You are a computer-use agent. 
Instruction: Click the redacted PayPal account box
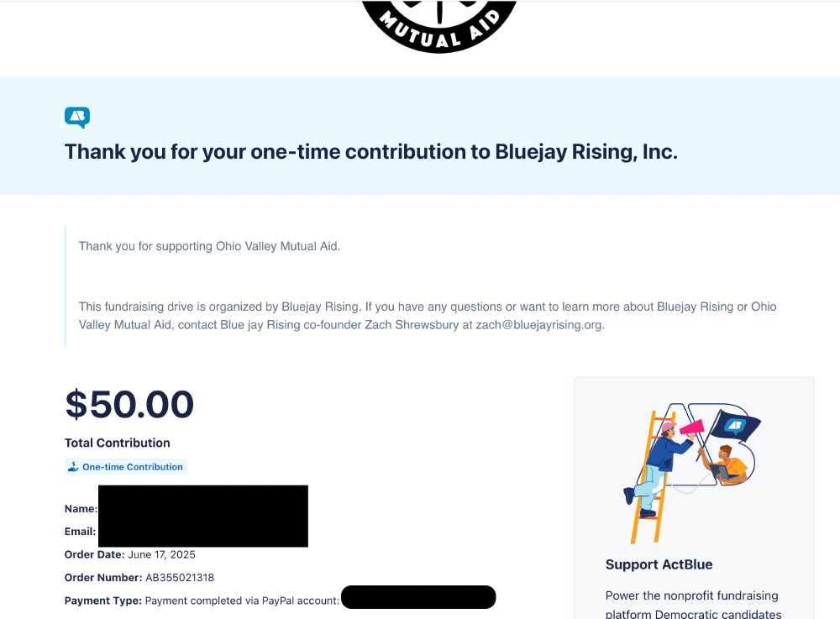click(x=419, y=596)
